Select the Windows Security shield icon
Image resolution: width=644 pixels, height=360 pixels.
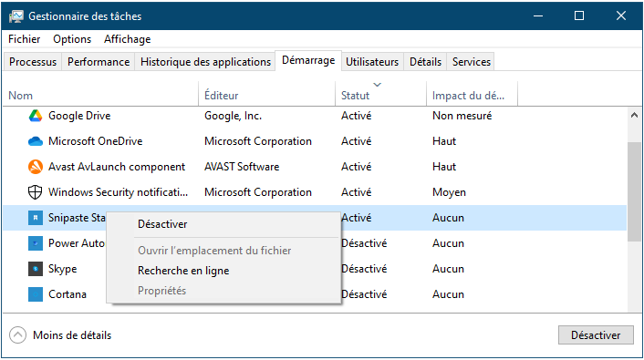[x=36, y=192]
